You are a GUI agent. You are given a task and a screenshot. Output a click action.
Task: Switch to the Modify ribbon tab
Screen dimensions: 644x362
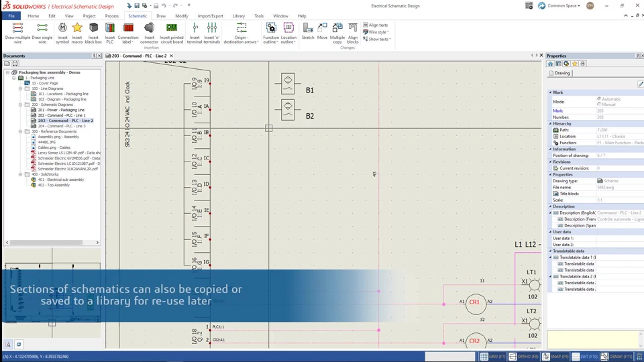pos(182,16)
